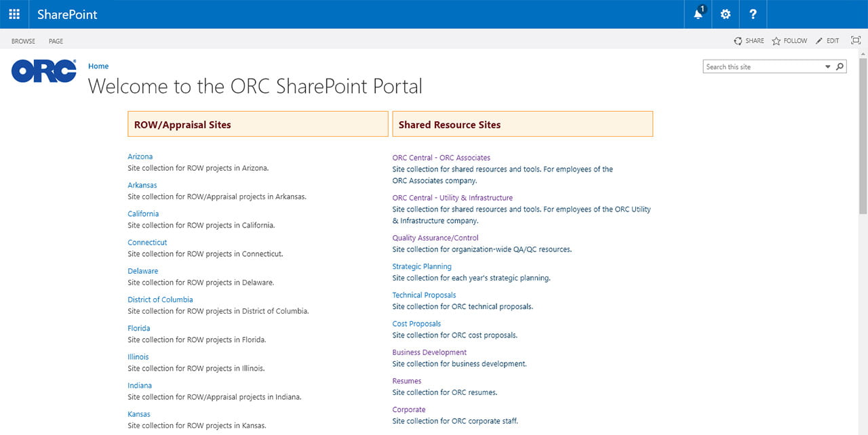Viewport: 868px width, 435px height.
Task: Open the Kansas site link
Action: (139, 414)
